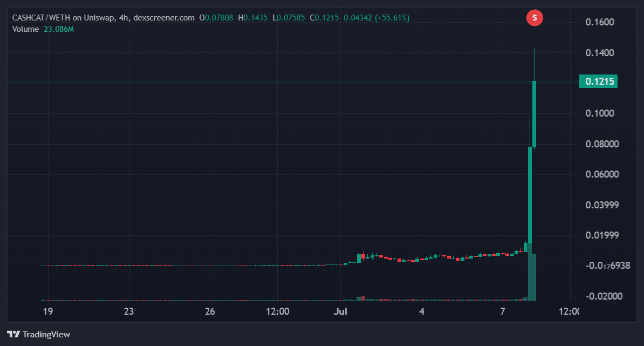644x346 pixels.
Task: Open the TradingView logo link
Action: click(x=39, y=335)
